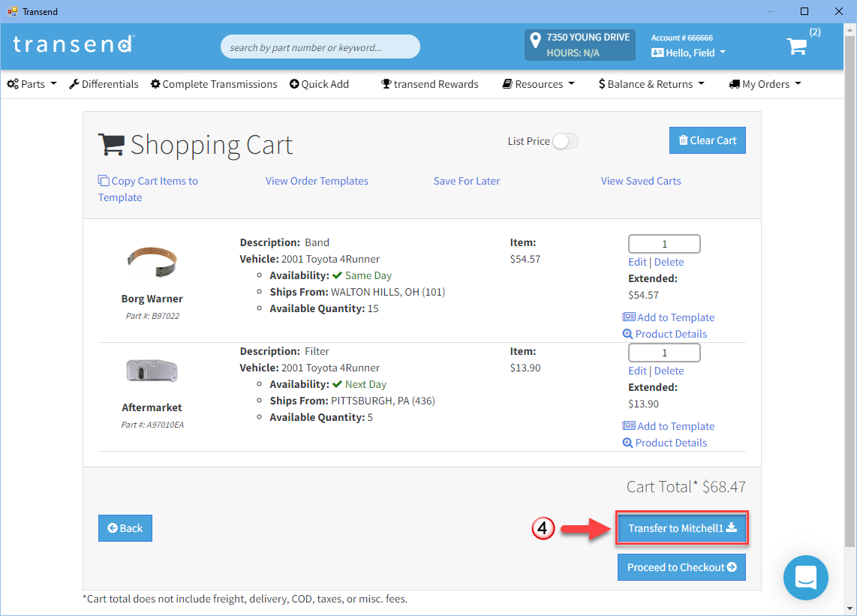This screenshot has width=857, height=616.
Task: Toggle the List Price switch
Action: coord(565,141)
